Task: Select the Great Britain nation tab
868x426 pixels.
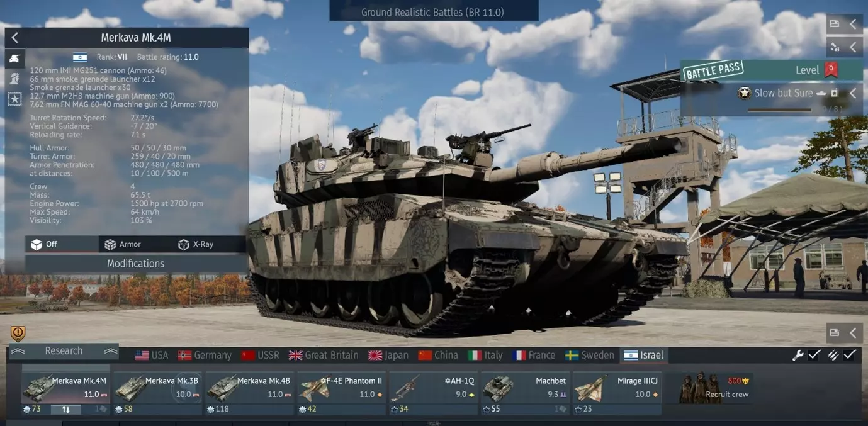Action: point(324,355)
